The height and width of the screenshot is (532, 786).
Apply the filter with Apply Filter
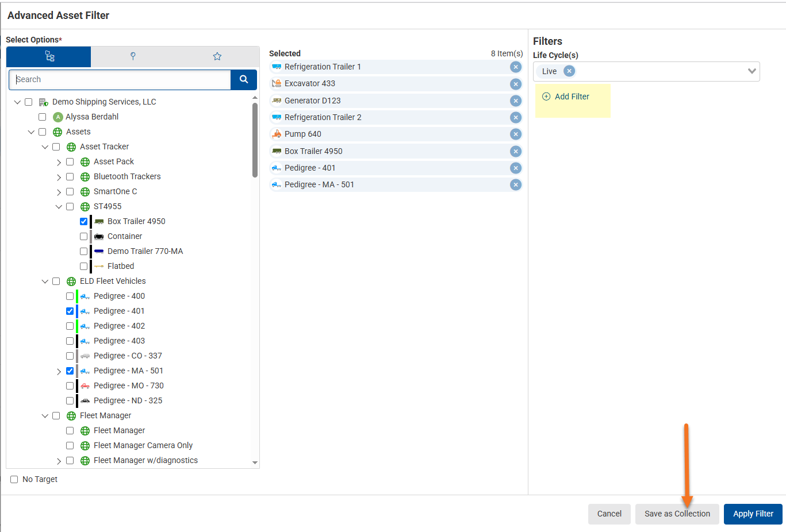(x=753, y=514)
